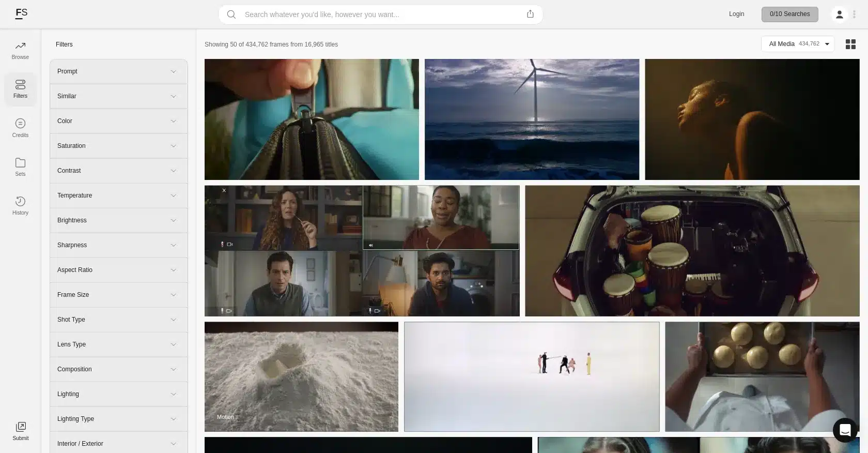Viewport: 868px width, 453px height.
Task: Expand the Frame Size filter
Action: [x=119, y=295]
